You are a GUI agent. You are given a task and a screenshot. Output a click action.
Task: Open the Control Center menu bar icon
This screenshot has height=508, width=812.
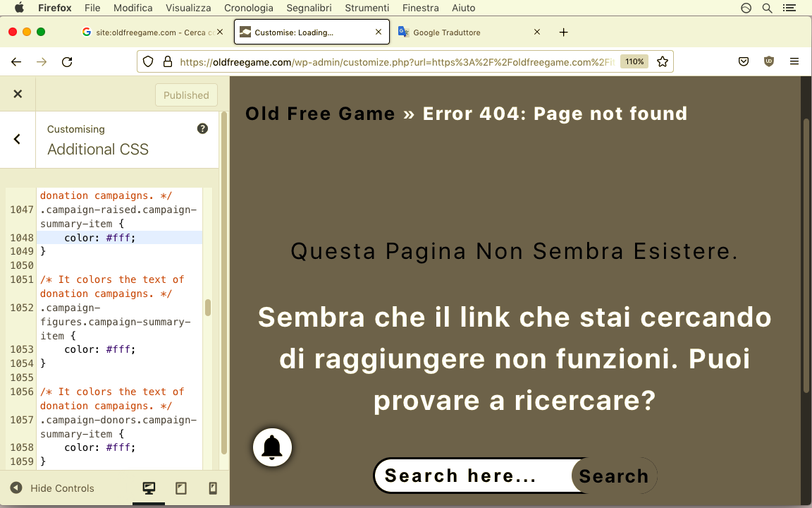[789, 8]
